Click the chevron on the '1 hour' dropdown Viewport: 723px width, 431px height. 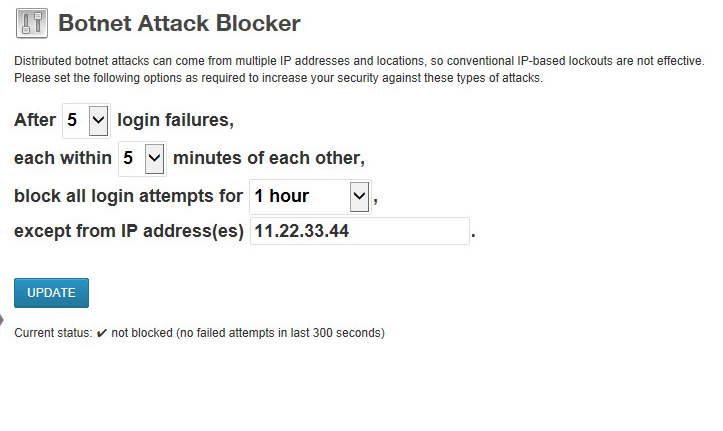pyautogui.click(x=359, y=197)
